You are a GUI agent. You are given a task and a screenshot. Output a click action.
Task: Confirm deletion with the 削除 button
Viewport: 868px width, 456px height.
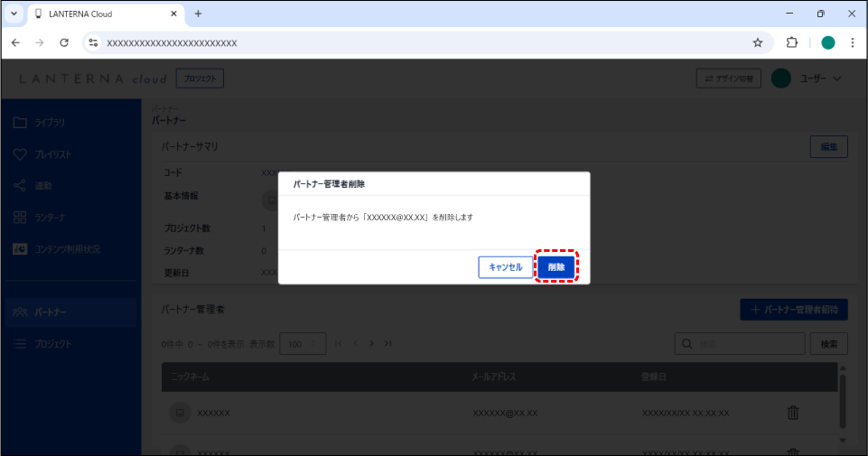pyautogui.click(x=556, y=267)
